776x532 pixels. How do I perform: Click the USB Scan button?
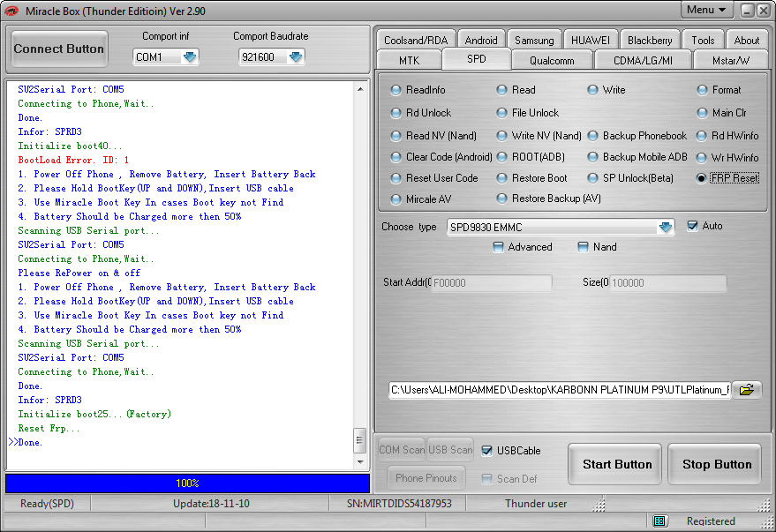click(x=450, y=449)
